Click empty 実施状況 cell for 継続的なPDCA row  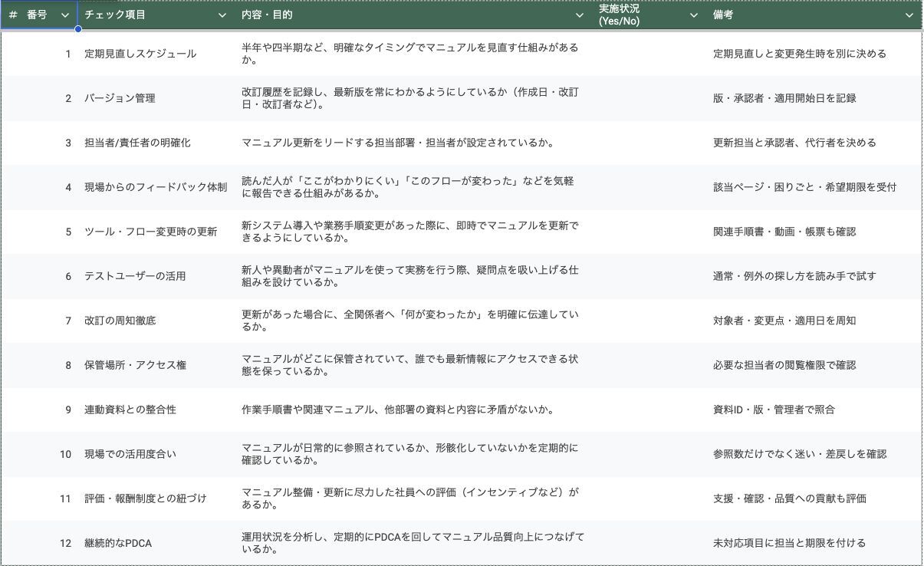point(649,543)
